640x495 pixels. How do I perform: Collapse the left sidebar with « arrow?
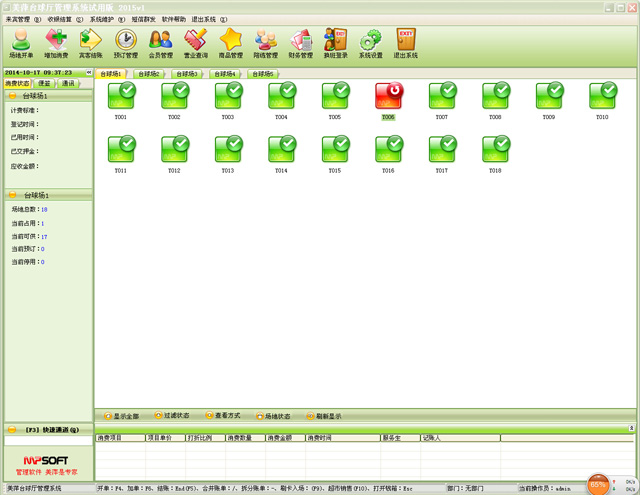point(88,73)
